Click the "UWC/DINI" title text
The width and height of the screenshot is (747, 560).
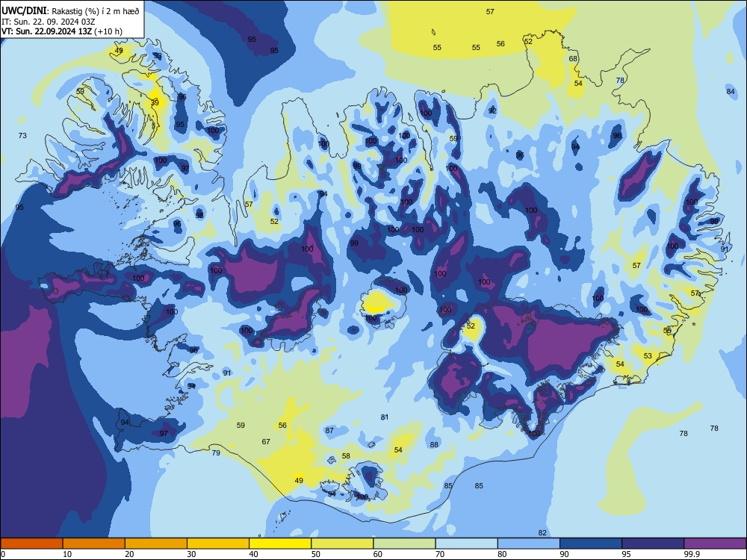[x=23, y=11]
